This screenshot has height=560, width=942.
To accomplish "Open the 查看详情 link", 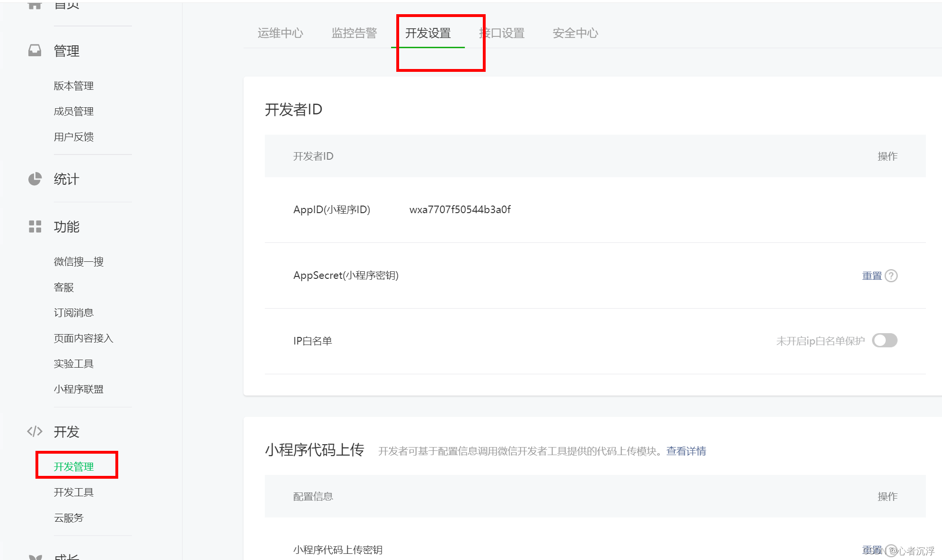I will (686, 451).
